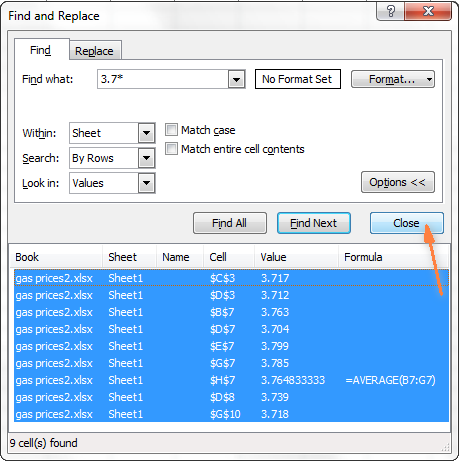Click the =AVERAGE(B7:G7) formula entry

click(390, 380)
